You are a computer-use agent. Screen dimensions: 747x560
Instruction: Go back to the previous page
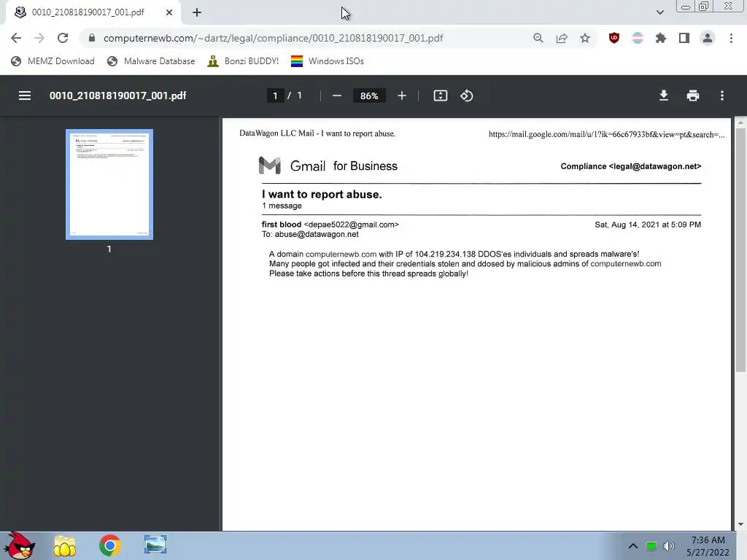[x=16, y=38]
